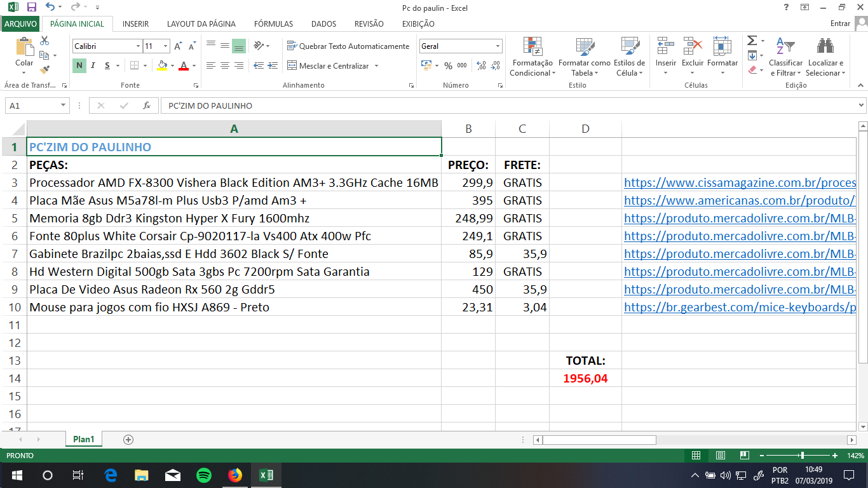The width and height of the screenshot is (868, 488).
Task: Click the insert function fx icon
Action: pyautogui.click(x=147, y=105)
